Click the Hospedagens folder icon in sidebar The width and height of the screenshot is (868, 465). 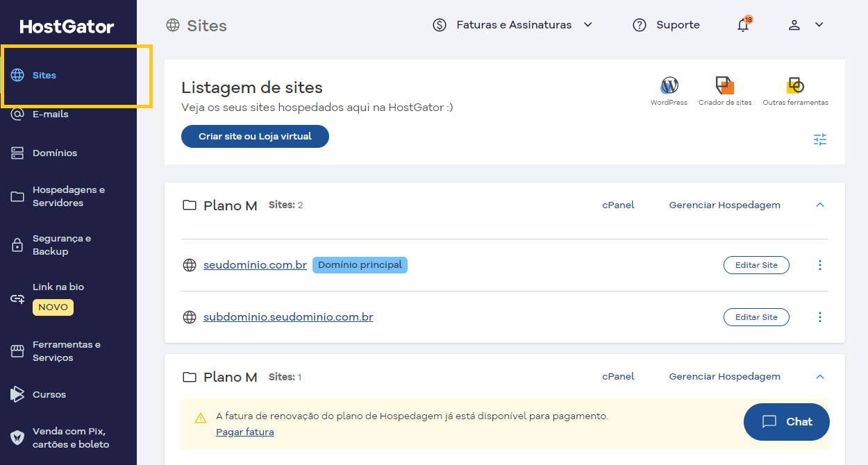[17, 196]
